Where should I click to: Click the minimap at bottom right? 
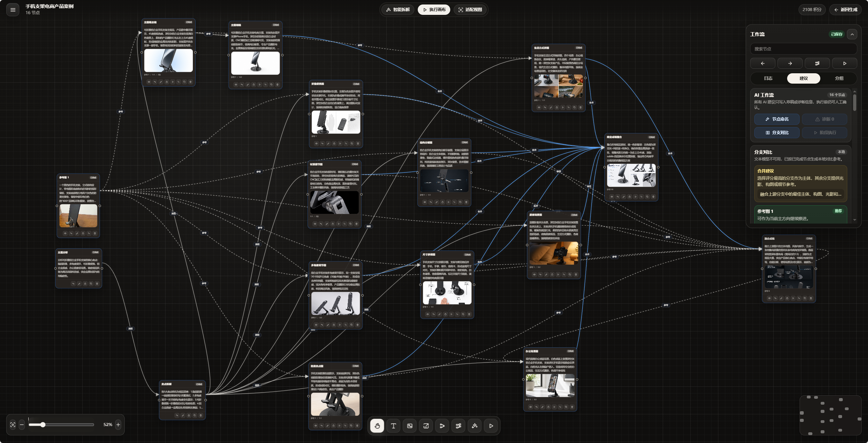pos(830,415)
